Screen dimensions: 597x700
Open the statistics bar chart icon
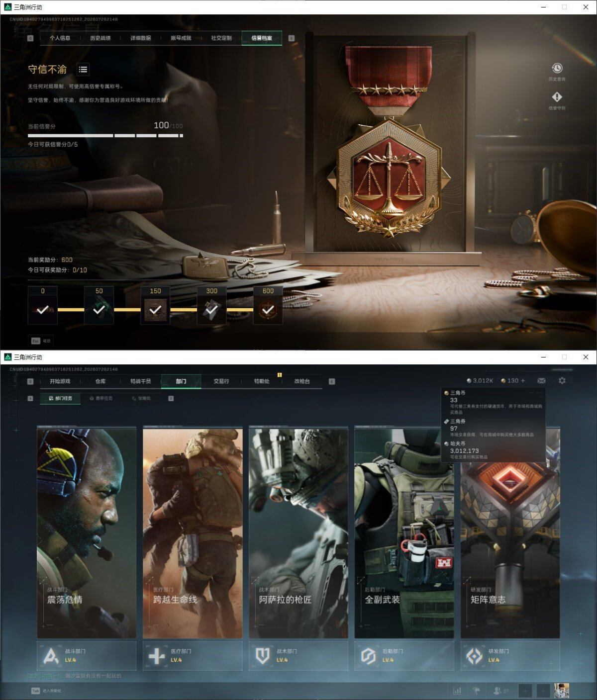click(457, 691)
